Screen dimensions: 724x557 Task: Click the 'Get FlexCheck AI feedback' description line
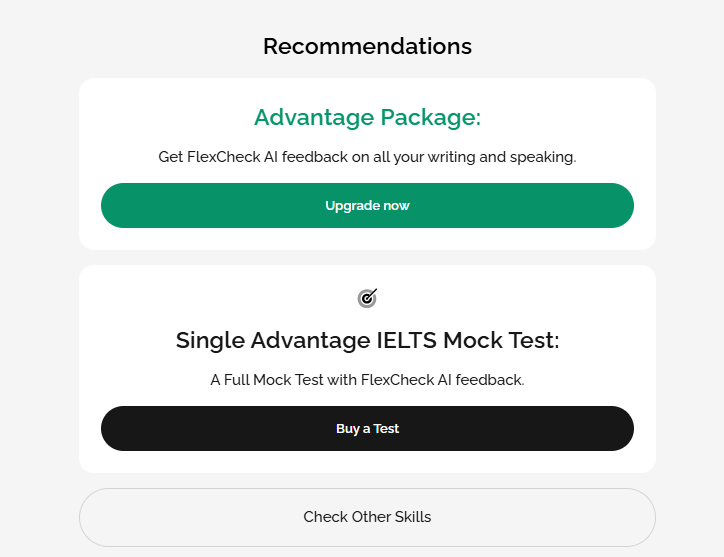coord(367,157)
